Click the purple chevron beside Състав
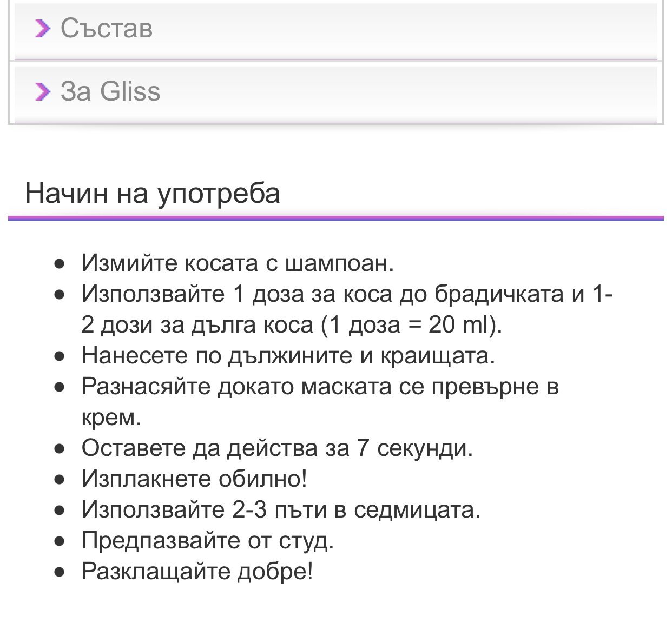672x636 pixels. click(42, 28)
